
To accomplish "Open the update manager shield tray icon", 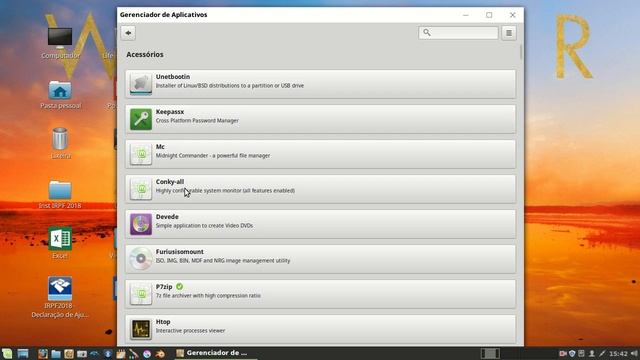I will [x=572, y=353].
